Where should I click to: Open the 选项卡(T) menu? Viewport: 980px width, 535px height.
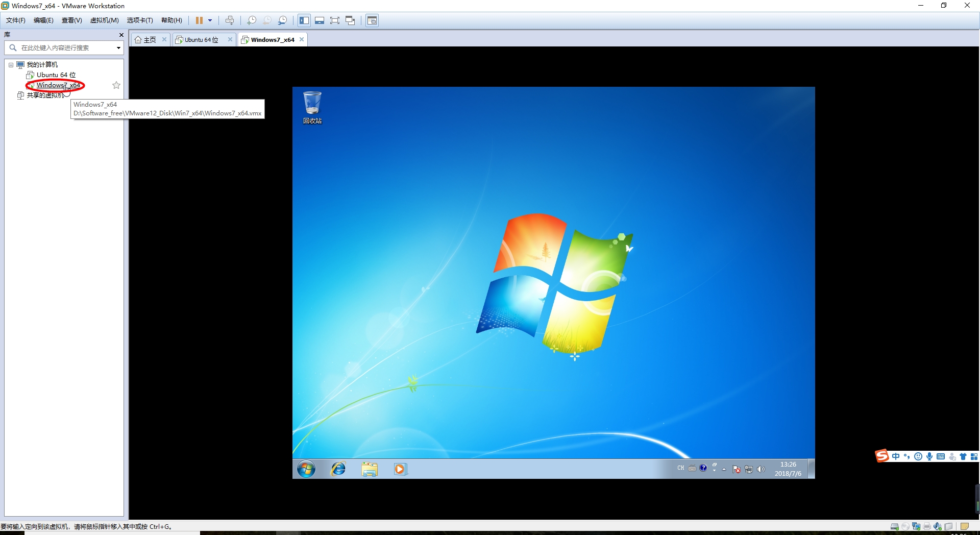(x=140, y=20)
